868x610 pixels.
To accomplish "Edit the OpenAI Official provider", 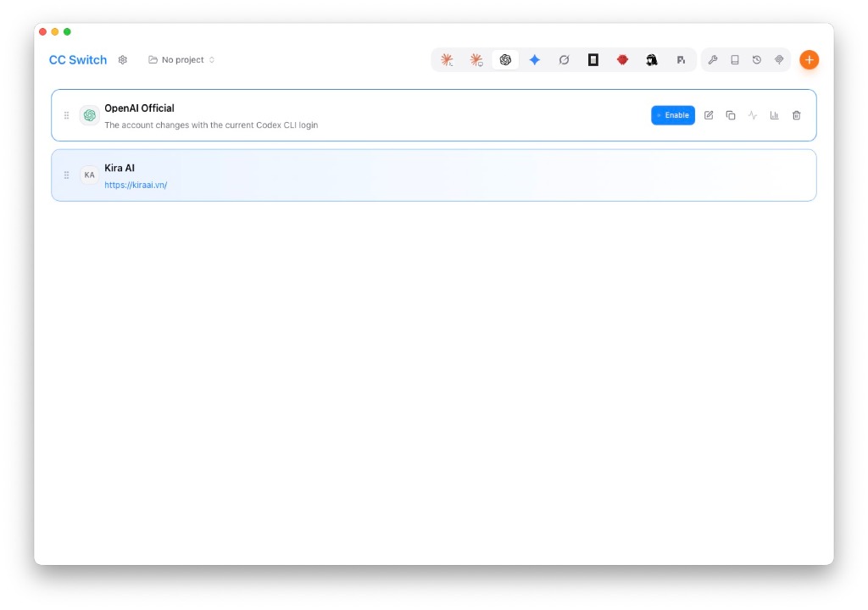I will (x=709, y=115).
